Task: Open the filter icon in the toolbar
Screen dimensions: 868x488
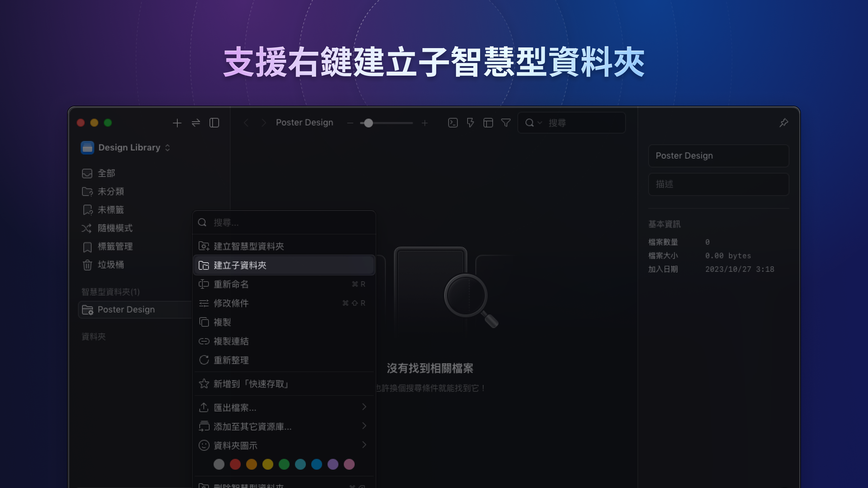Action: point(506,123)
